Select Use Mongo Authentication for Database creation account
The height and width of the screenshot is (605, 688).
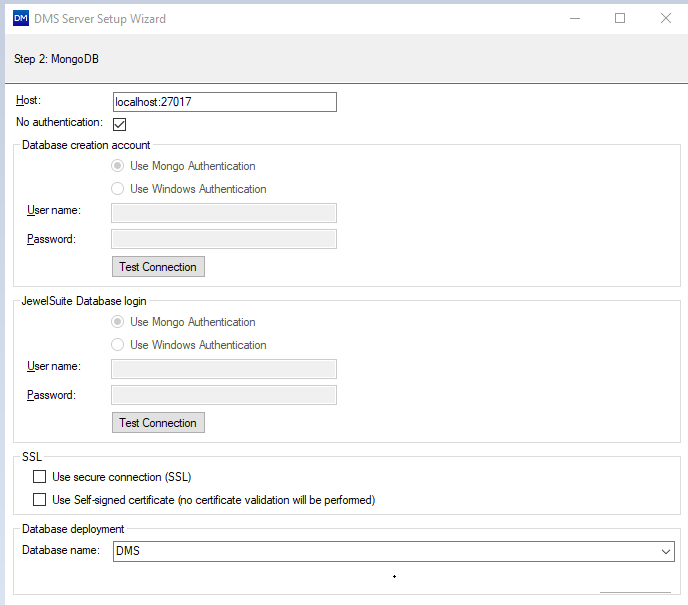(118, 166)
